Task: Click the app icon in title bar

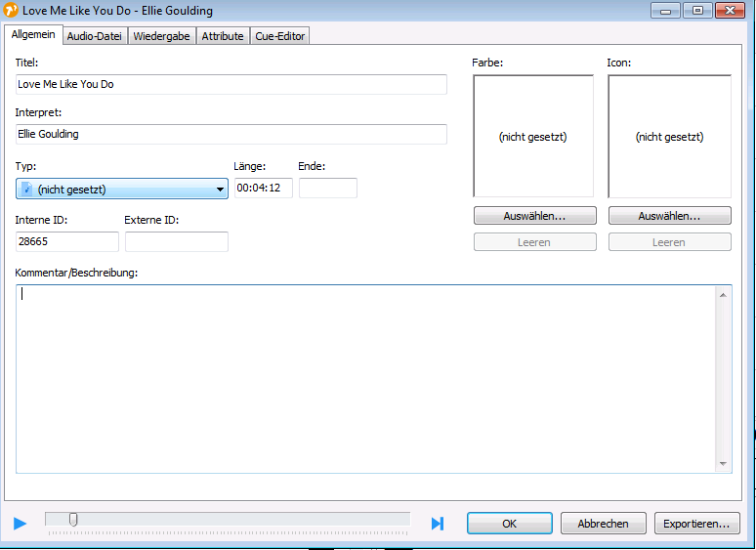Action: [12, 11]
